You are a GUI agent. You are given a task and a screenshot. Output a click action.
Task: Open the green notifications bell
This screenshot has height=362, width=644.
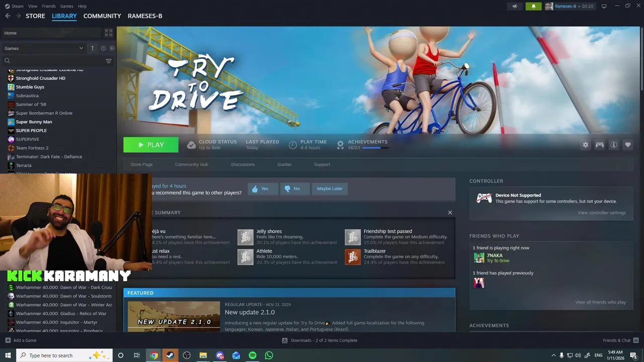pos(533,6)
